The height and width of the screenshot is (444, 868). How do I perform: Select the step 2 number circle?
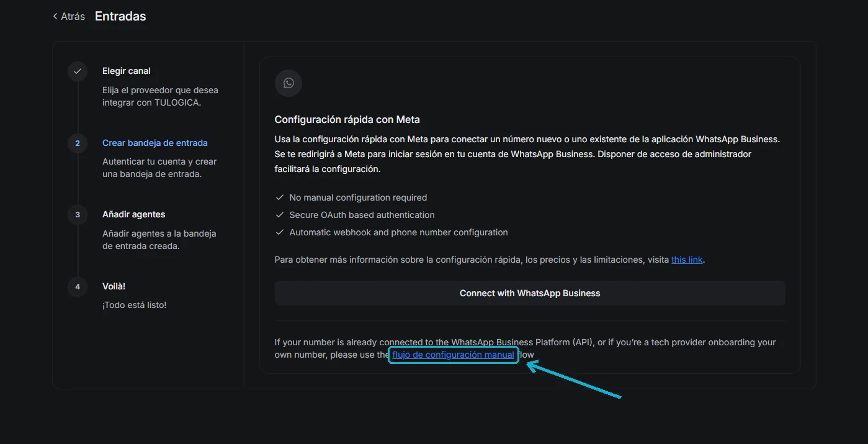(78, 143)
